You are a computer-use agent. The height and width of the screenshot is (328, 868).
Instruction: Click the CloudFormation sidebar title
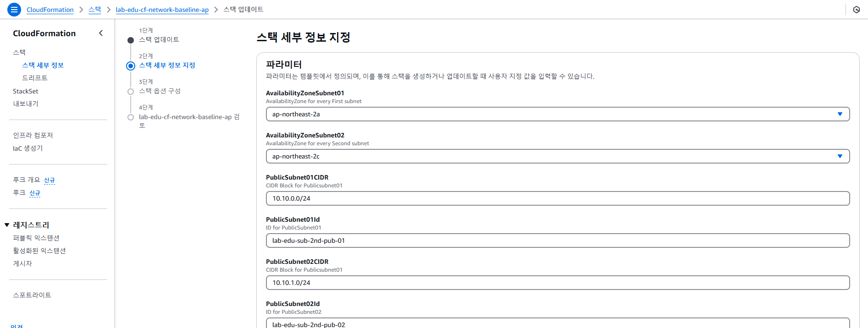tap(44, 33)
